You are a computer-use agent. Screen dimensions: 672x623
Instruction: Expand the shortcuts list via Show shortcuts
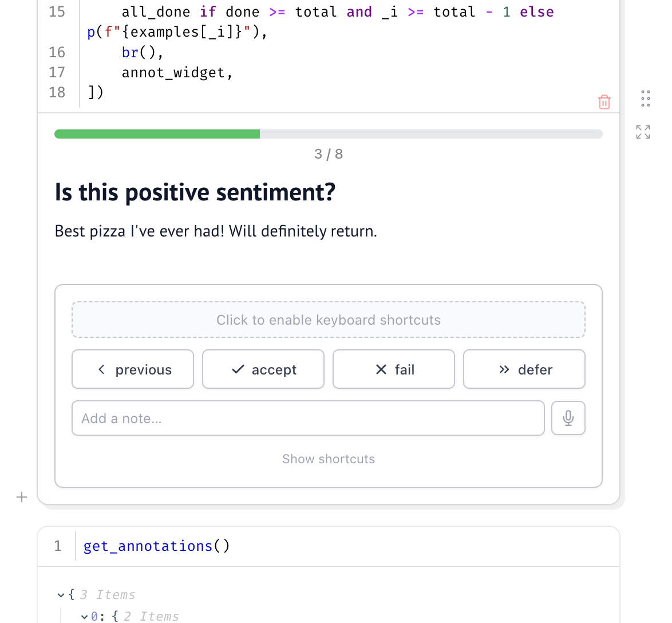[x=328, y=459]
